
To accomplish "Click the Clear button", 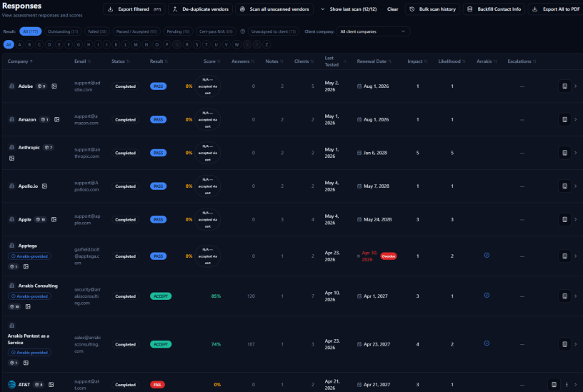I will [x=393, y=9].
